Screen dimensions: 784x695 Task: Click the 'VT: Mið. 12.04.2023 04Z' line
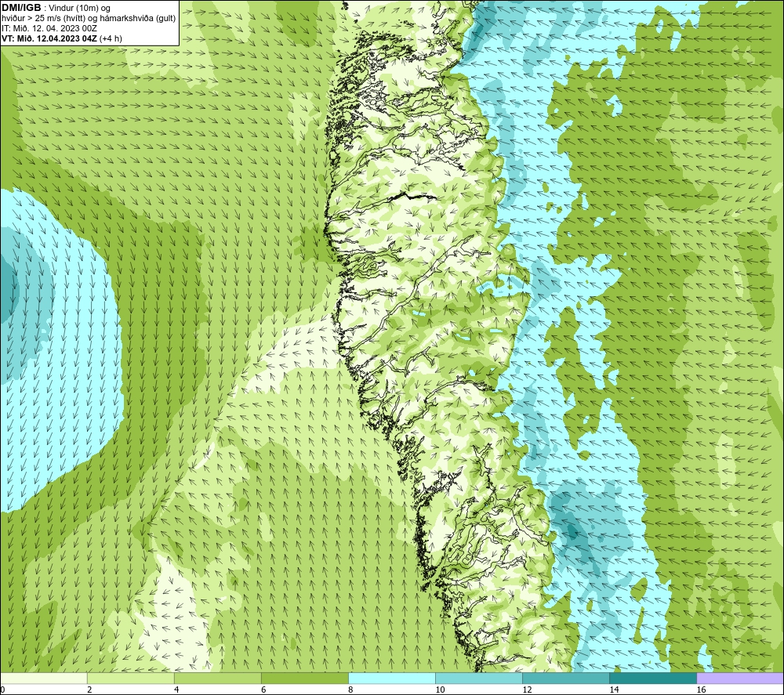point(61,38)
